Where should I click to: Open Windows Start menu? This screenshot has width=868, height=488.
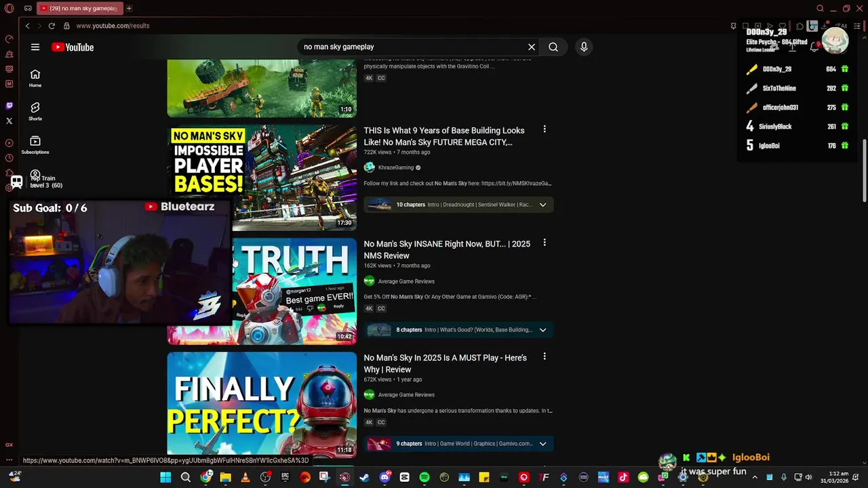pos(165,477)
